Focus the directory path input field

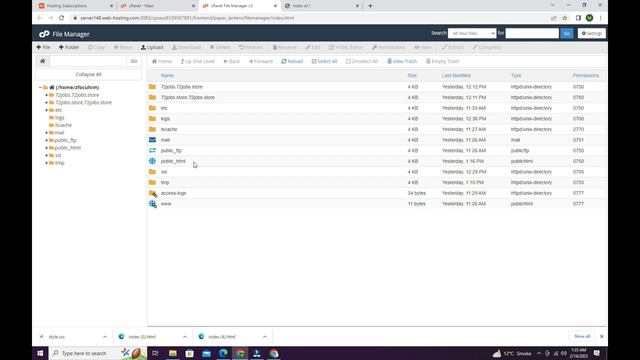click(87, 61)
